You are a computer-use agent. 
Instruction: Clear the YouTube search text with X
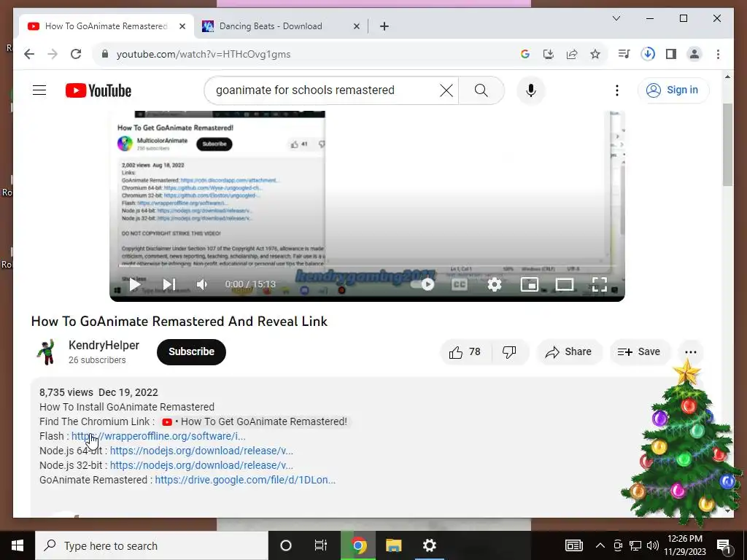[x=446, y=90]
